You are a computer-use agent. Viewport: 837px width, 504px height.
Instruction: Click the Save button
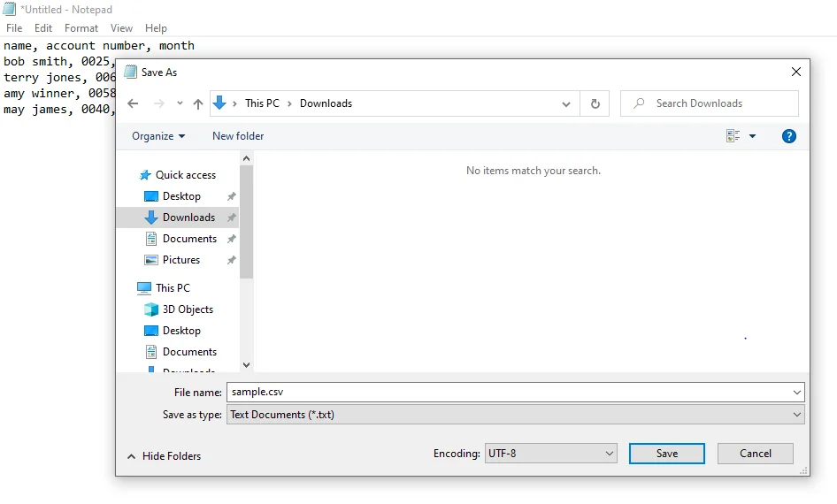coord(666,454)
